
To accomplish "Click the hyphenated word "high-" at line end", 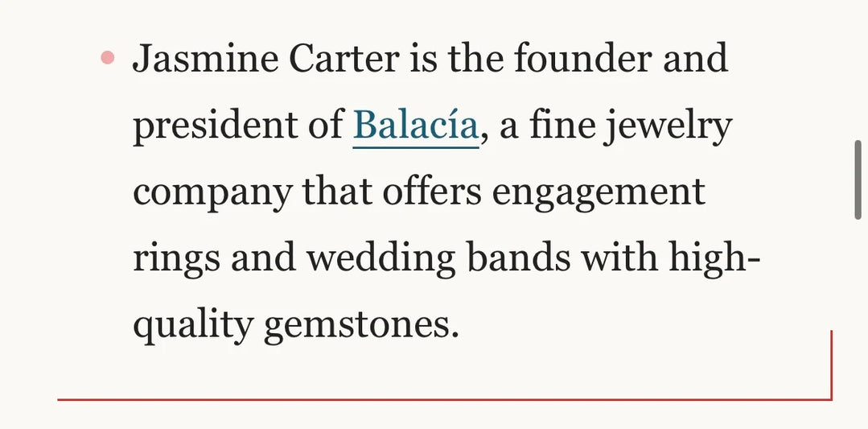I will click(x=715, y=260).
